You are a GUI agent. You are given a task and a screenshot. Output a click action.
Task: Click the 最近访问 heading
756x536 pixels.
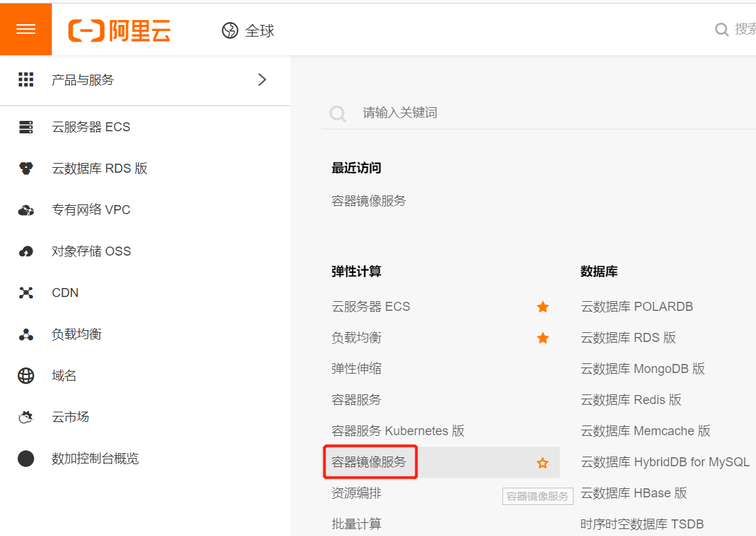point(357,168)
